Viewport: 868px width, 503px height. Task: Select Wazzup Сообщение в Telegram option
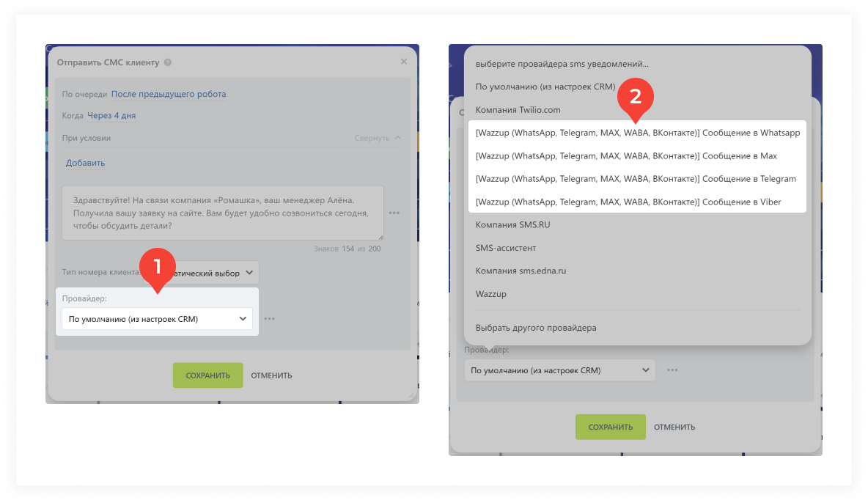637,178
